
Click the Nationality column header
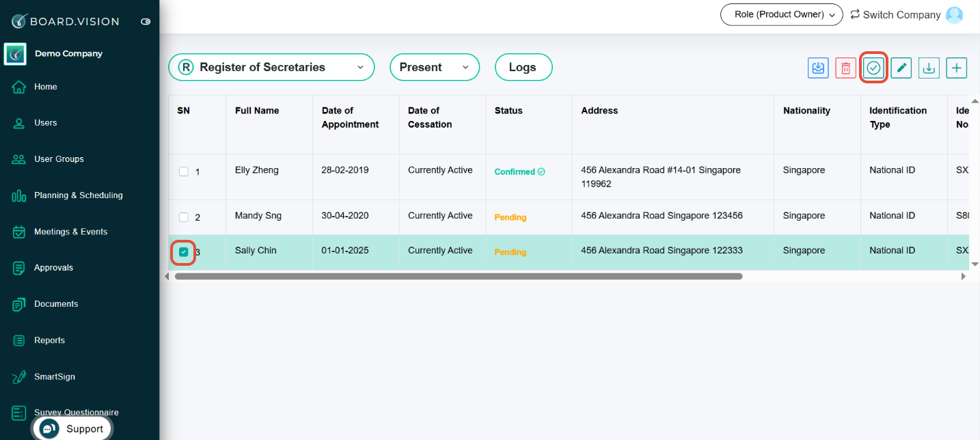806,111
